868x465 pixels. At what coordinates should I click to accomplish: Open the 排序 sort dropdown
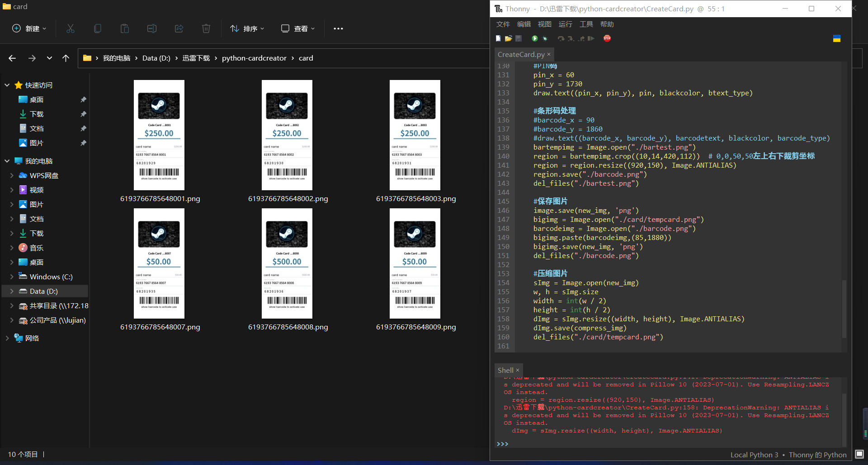pos(247,28)
